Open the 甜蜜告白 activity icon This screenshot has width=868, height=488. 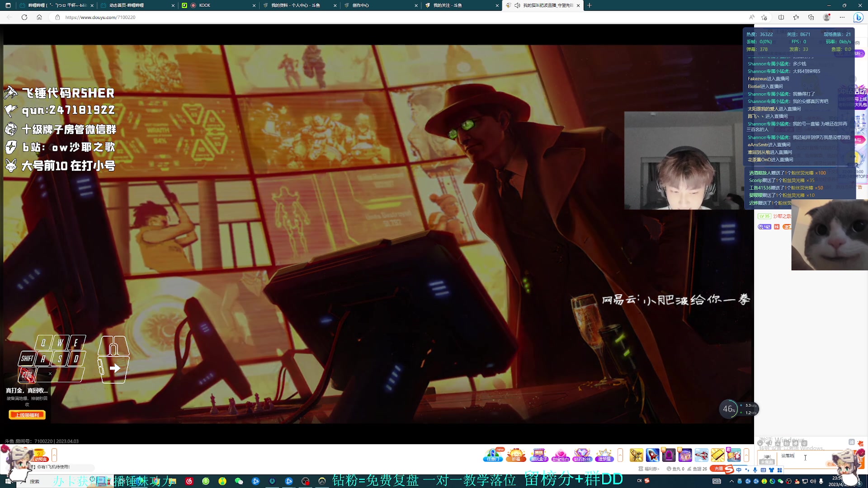point(561,455)
